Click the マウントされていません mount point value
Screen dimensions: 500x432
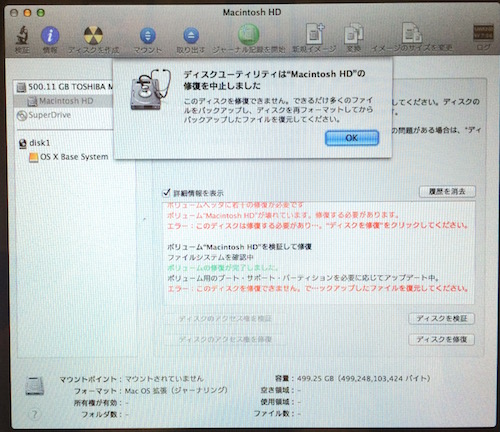(164, 379)
